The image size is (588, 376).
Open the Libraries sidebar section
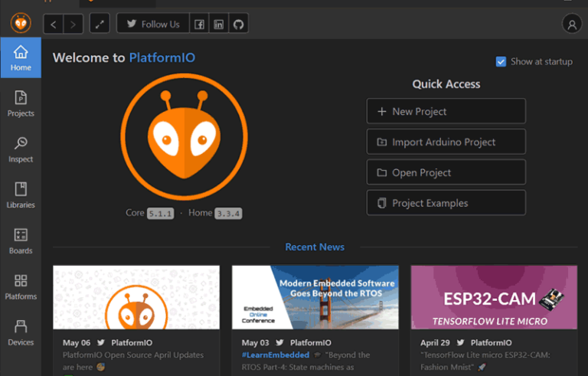click(x=21, y=195)
